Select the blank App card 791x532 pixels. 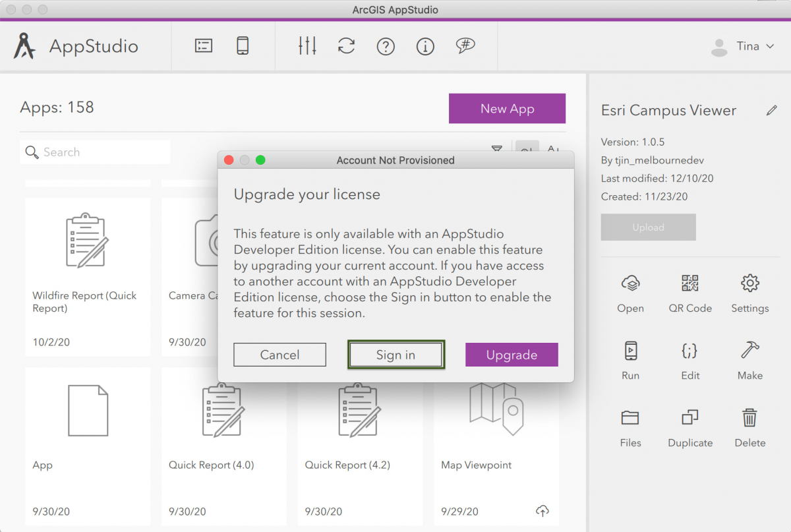pyautogui.click(x=88, y=446)
